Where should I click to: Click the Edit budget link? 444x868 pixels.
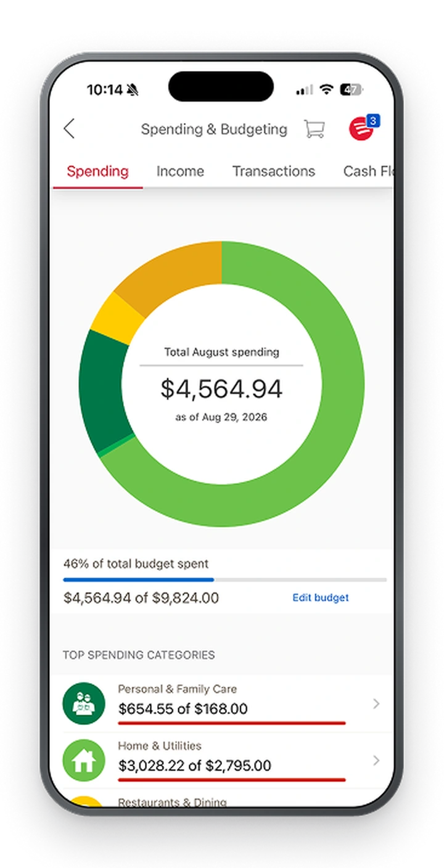pyautogui.click(x=321, y=597)
